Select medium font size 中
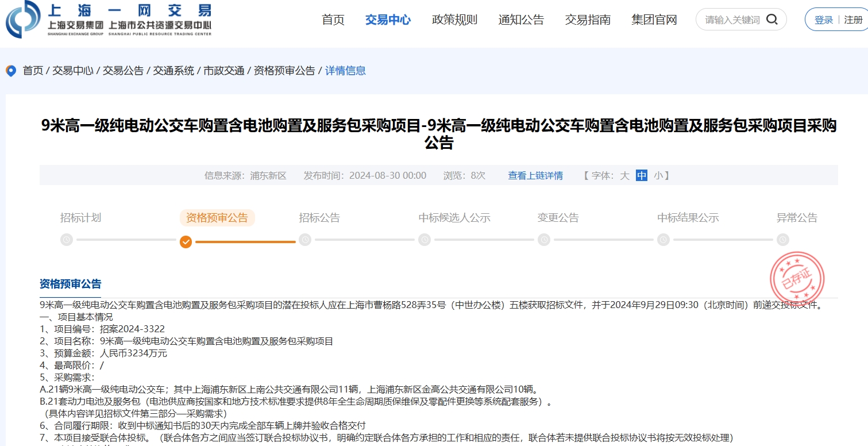This screenshot has height=446, width=868. tap(642, 175)
